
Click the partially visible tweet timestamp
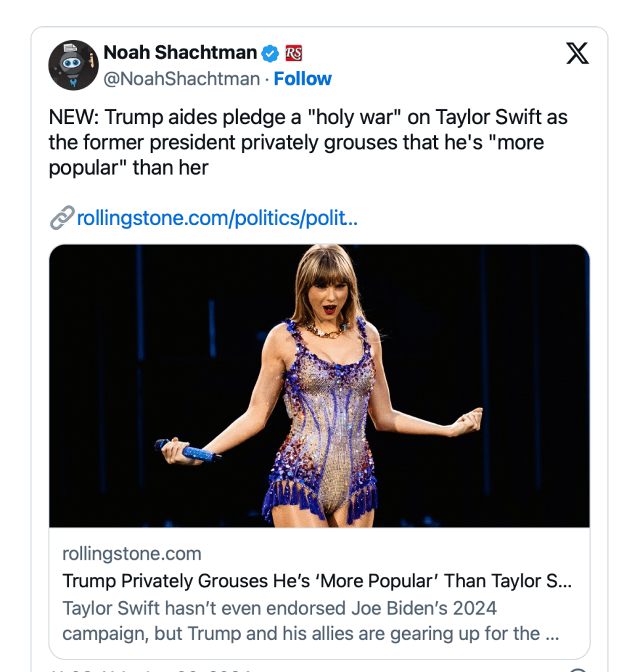[151, 669]
